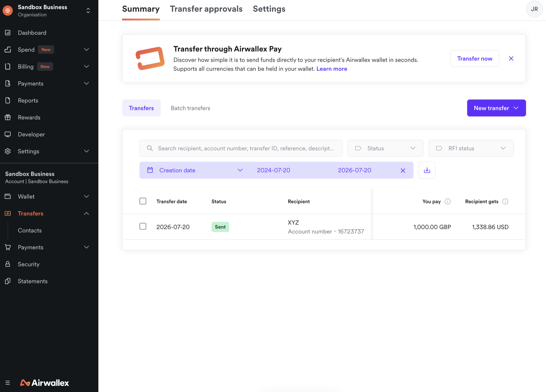The width and height of the screenshot is (546, 392).
Task: Expand the Billing menu chevron
Action: (x=86, y=66)
